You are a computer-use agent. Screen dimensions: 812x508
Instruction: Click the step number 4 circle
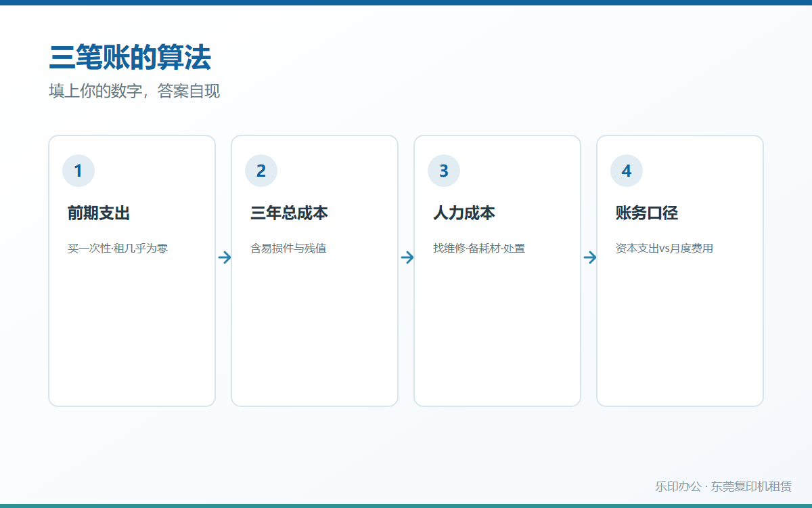(627, 171)
